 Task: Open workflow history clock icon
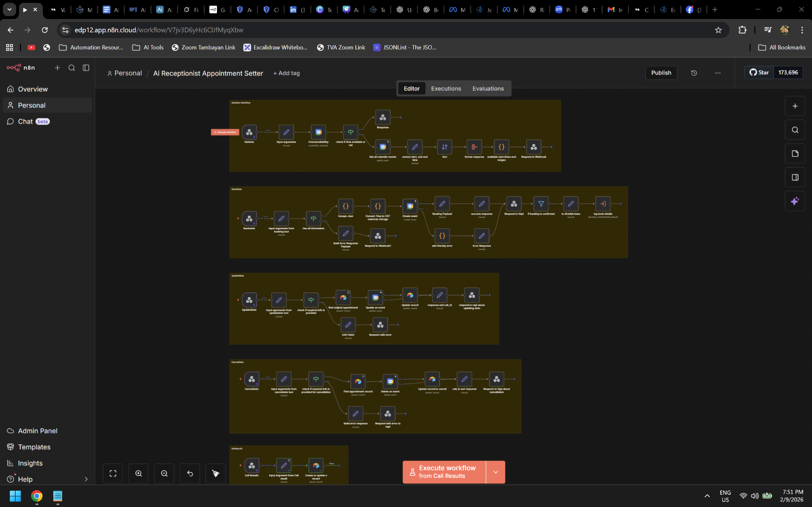click(694, 73)
